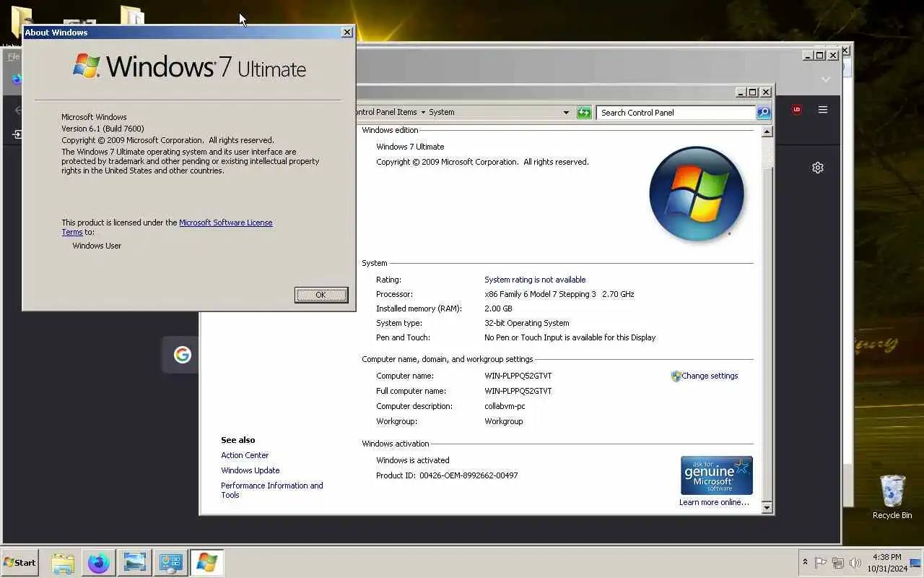Open the volume speaker tray icon

pyautogui.click(x=855, y=562)
